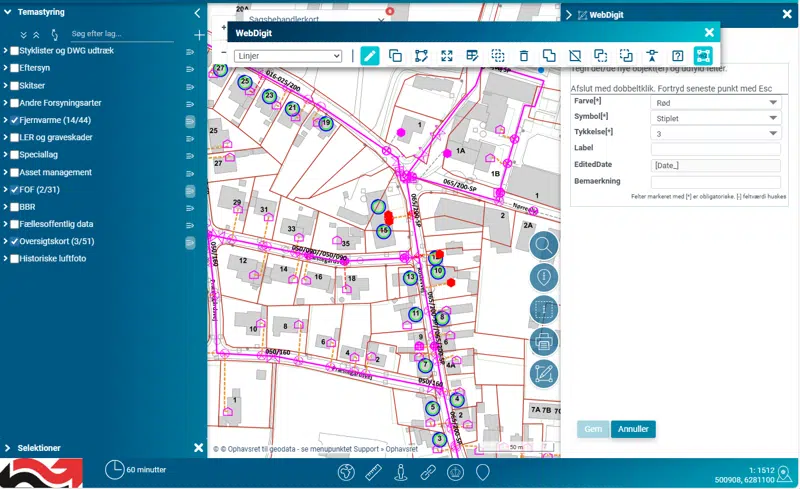The height and width of the screenshot is (489, 800).
Task: Open the options menu for Skitser layer
Action: tap(189, 86)
